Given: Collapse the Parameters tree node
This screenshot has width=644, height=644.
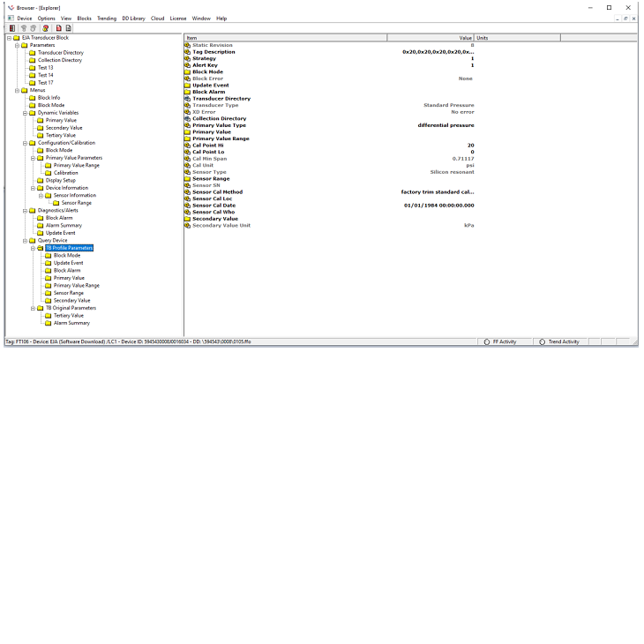Looking at the screenshot, I should point(17,45).
